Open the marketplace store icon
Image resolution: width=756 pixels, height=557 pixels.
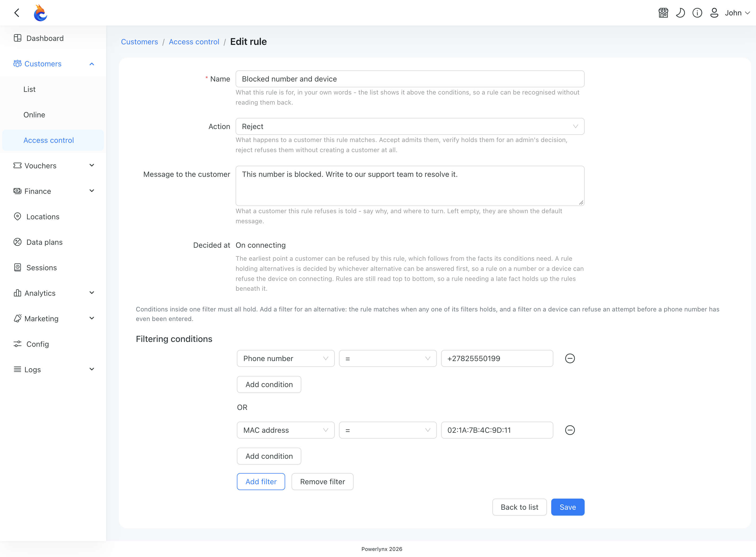point(663,13)
